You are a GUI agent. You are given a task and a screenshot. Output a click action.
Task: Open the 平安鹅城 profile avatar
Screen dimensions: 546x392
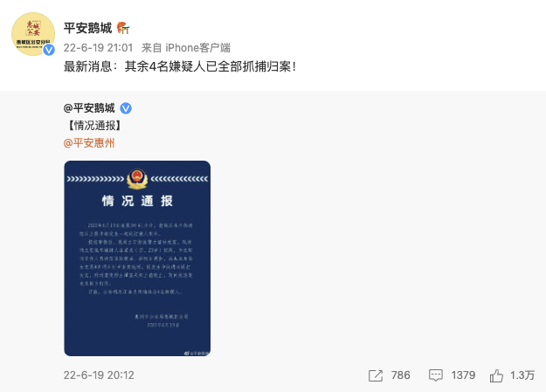coord(33,34)
